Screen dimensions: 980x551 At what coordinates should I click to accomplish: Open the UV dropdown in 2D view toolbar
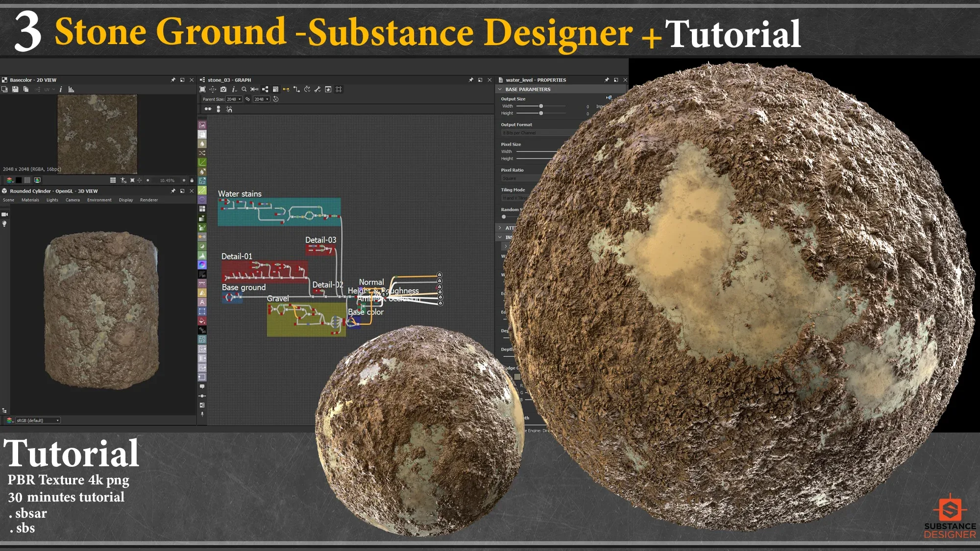49,89
